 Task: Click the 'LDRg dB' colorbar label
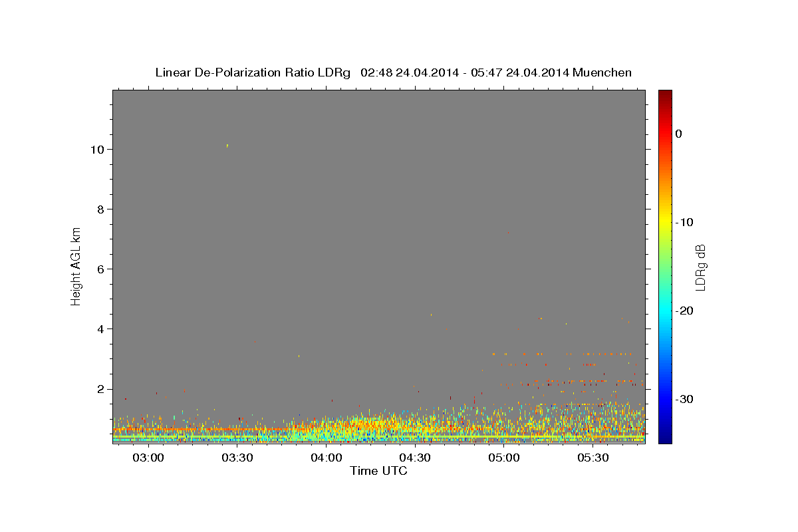coord(700,267)
